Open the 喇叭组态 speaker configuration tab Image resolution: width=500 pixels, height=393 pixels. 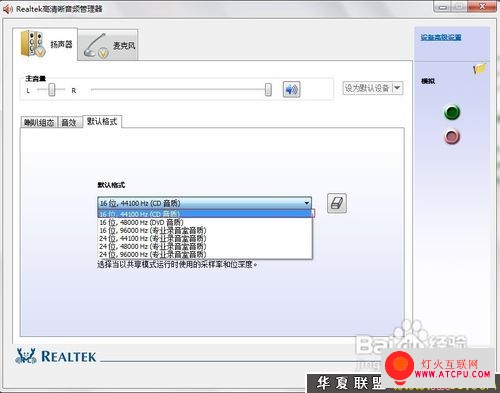pos(39,122)
